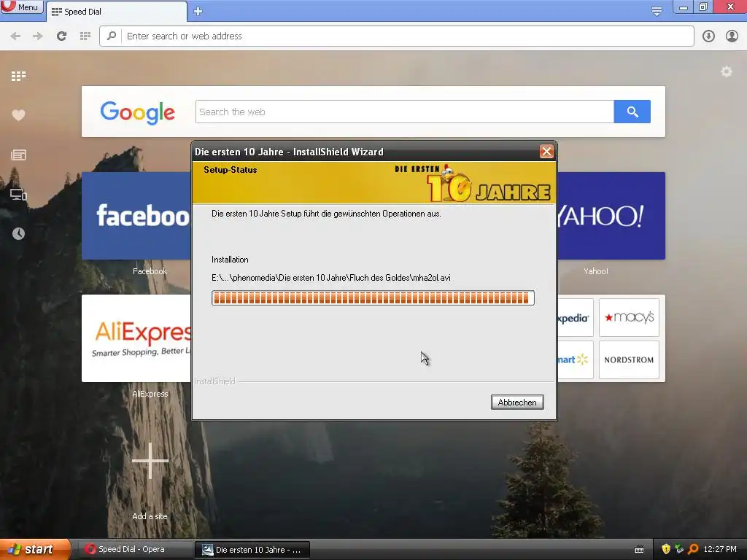Screen dimensions: 747x560
Task: Click the security shield tray icon
Action: click(x=666, y=550)
